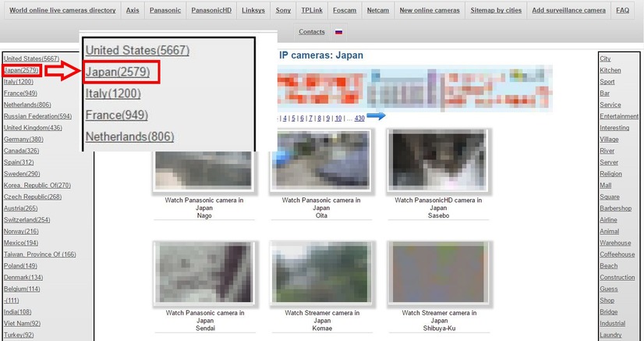Go to next page using blue arrow
The height and width of the screenshot is (341, 644).
(376, 116)
